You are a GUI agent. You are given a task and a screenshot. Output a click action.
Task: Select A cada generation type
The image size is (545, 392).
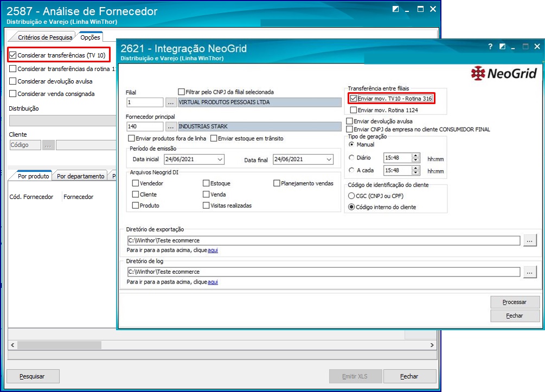tap(351, 170)
